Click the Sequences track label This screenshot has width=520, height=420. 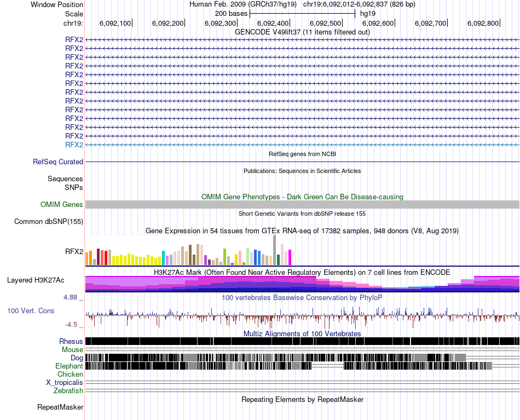pyautogui.click(x=65, y=179)
